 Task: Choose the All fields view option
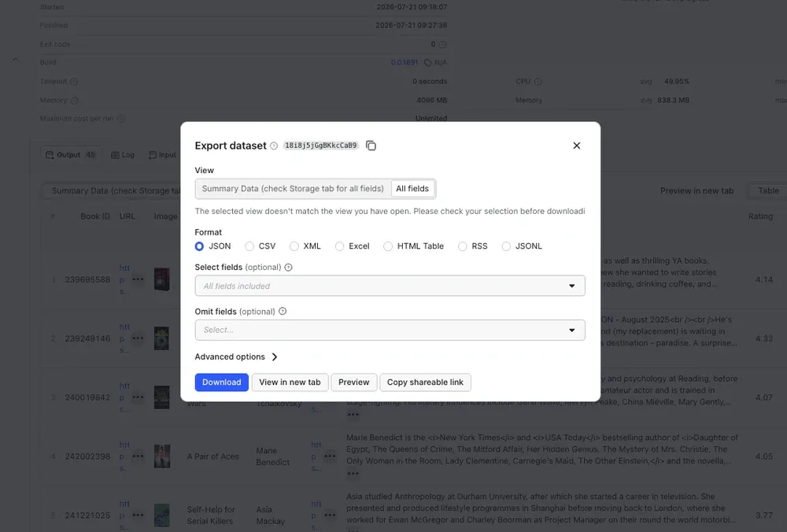[x=412, y=189]
